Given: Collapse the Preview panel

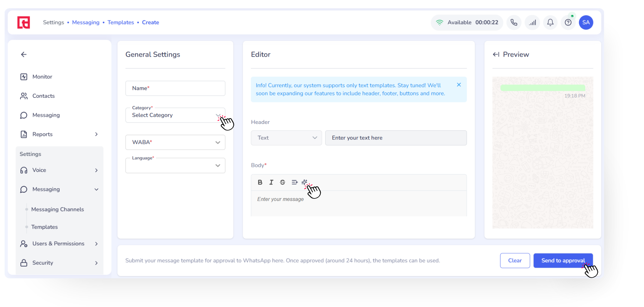Looking at the screenshot, I should (496, 54).
